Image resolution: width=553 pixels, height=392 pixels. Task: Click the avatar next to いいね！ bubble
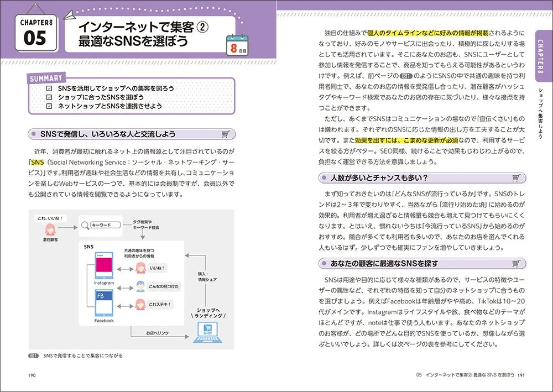[140, 268]
